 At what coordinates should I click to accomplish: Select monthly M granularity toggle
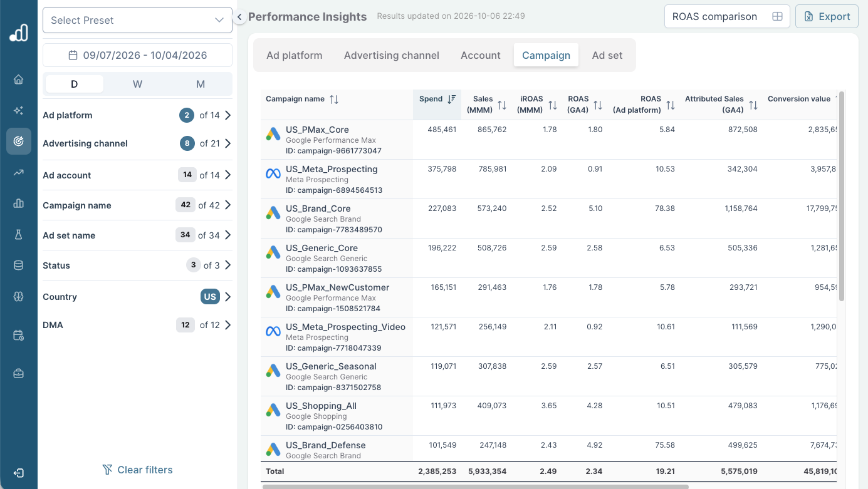(201, 84)
